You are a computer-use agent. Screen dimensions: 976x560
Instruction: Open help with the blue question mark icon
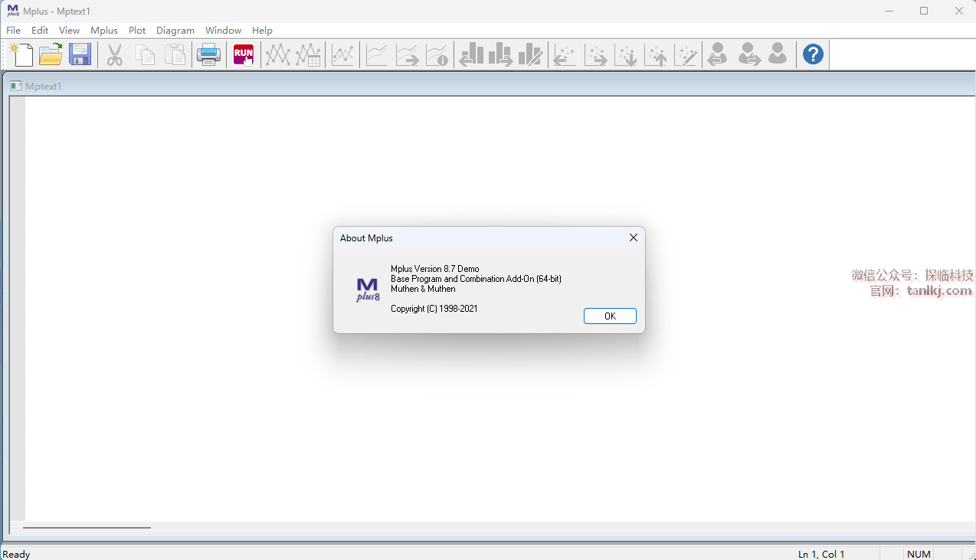pos(813,54)
